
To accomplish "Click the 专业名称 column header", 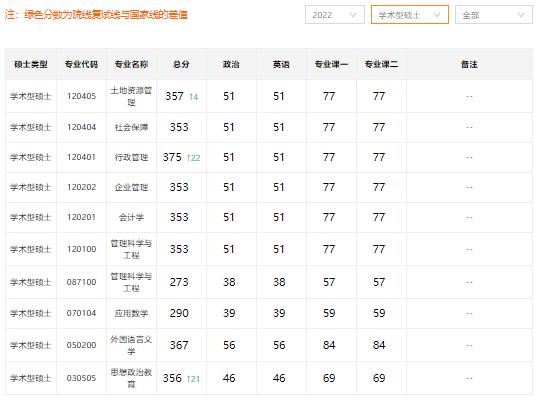I will point(131,64).
